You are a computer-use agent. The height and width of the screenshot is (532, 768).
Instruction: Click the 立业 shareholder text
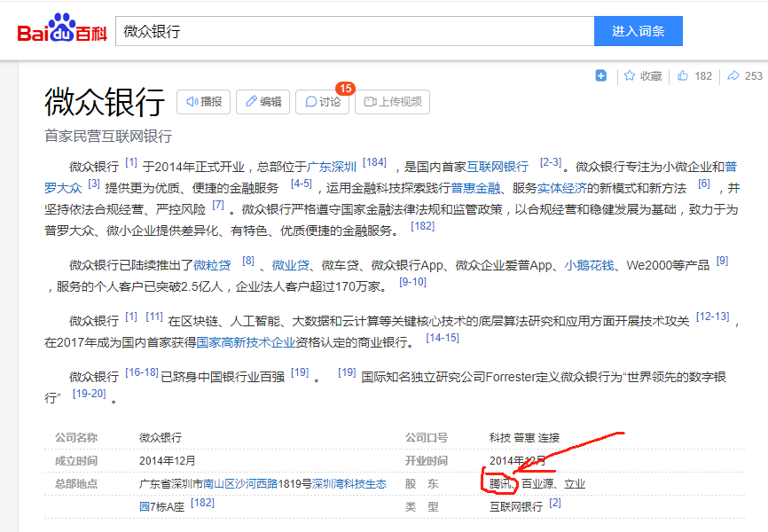pyautogui.click(x=575, y=484)
